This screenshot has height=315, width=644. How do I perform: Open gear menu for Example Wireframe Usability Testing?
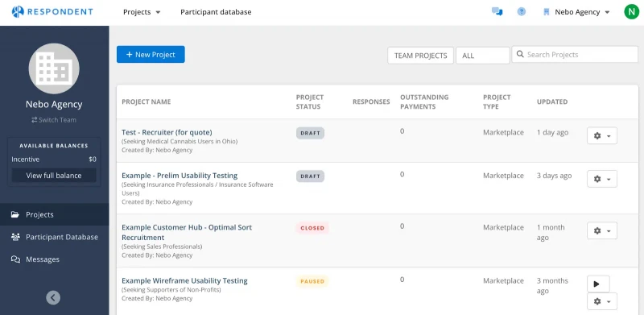tap(602, 301)
